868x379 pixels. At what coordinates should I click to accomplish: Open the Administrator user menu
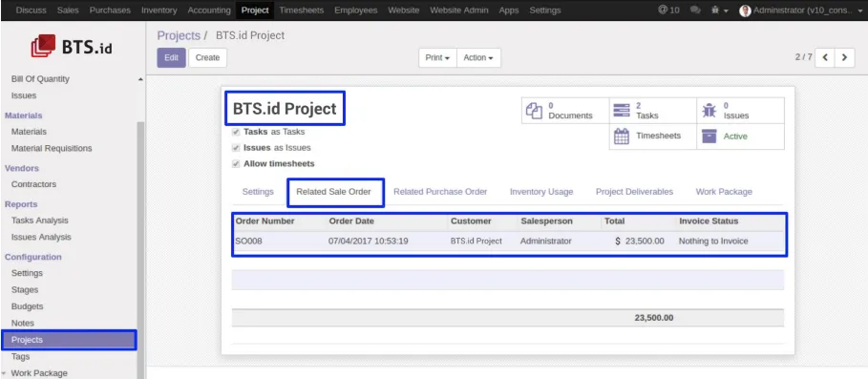point(800,10)
